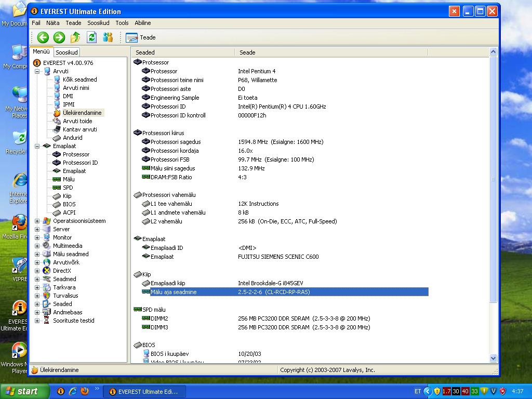Expand the DirectX tree node
The width and height of the screenshot is (532, 399).
click(x=37, y=271)
